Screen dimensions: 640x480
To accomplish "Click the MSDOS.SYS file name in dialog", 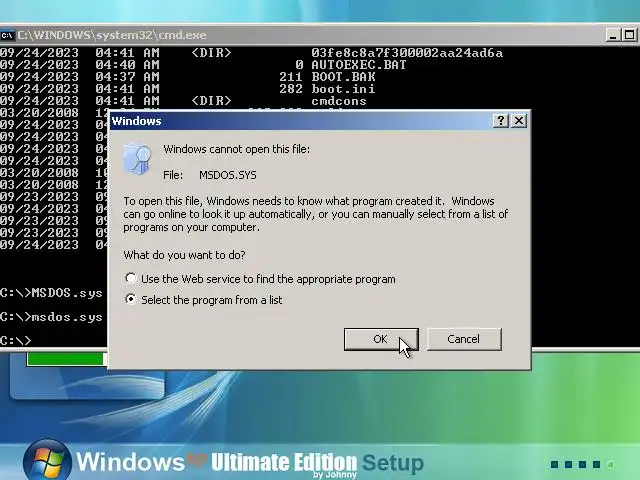I will [228, 175].
